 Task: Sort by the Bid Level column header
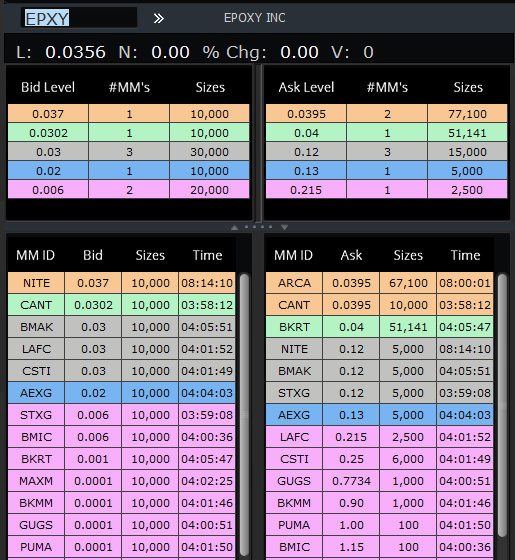pos(48,87)
